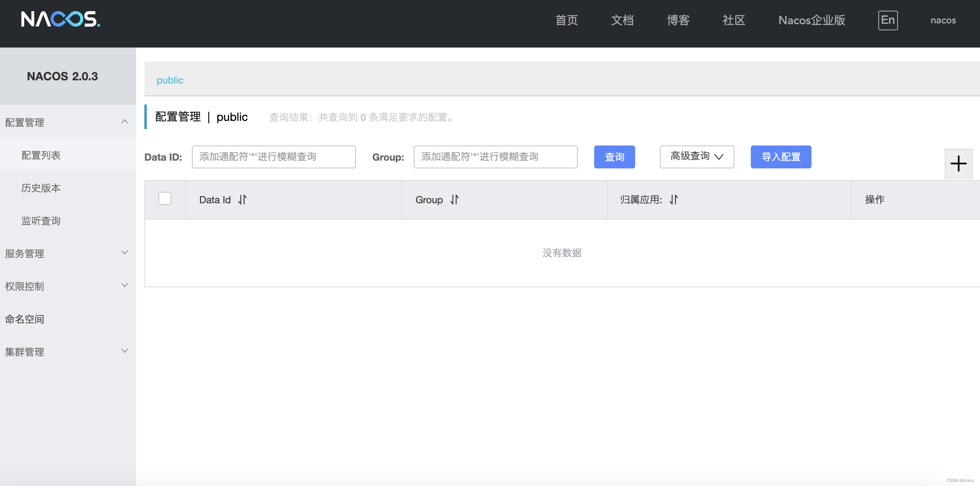
Task: Expand the 权限控制 sidebar section
Action: tap(68, 286)
